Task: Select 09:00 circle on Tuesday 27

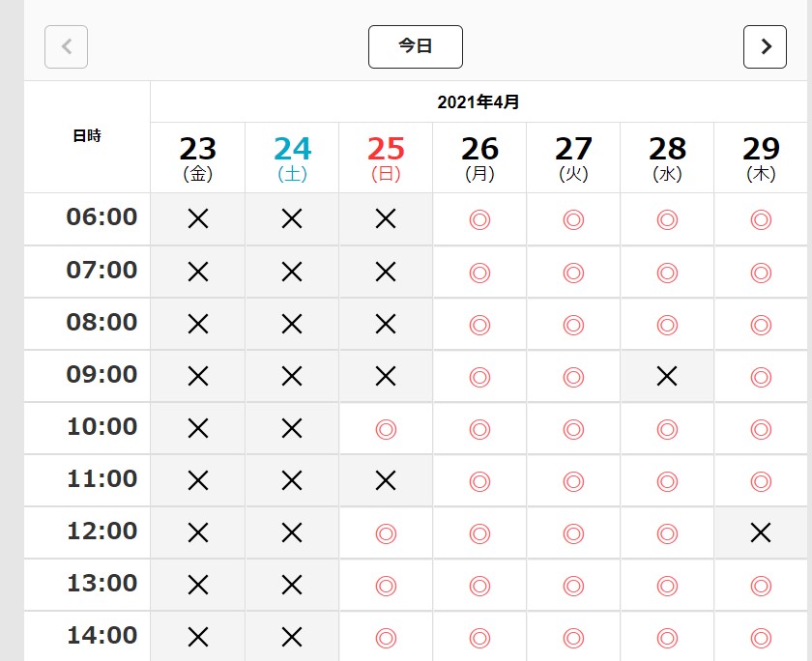Action: [x=573, y=376]
